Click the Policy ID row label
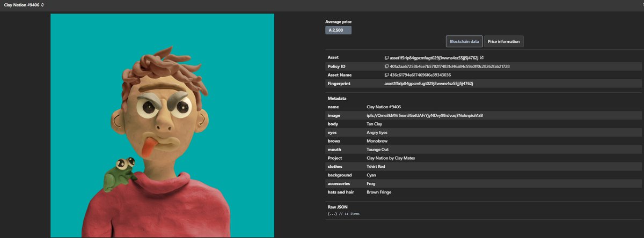The image size is (644, 238). coord(336,66)
